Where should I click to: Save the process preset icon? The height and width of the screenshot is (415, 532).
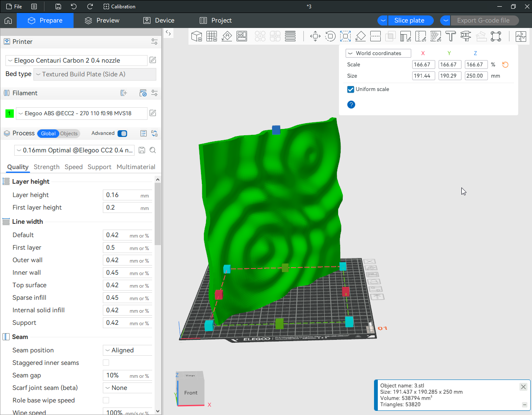pyautogui.click(x=142, y=150)
